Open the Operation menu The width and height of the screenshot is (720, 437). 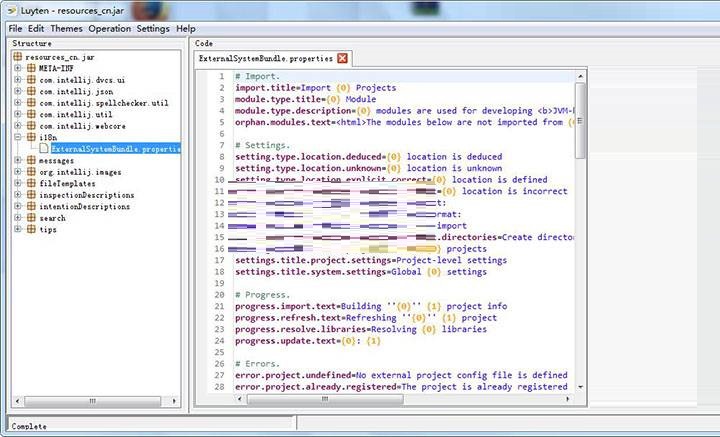110,28
